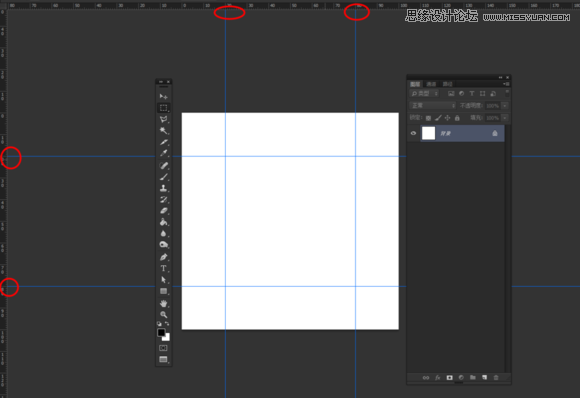This screenshot has height=398, width=580.
Task: Open the opacity slider arrow
Action: tap(505, 106)
